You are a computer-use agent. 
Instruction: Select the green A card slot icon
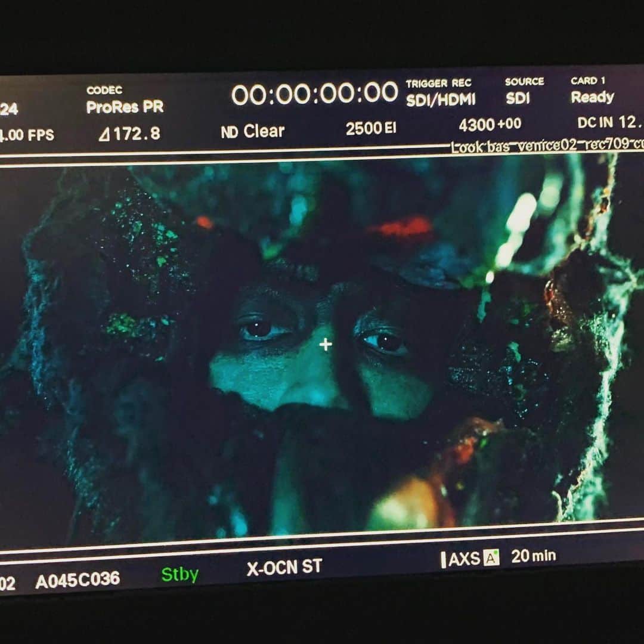click(x=491, y=558)
